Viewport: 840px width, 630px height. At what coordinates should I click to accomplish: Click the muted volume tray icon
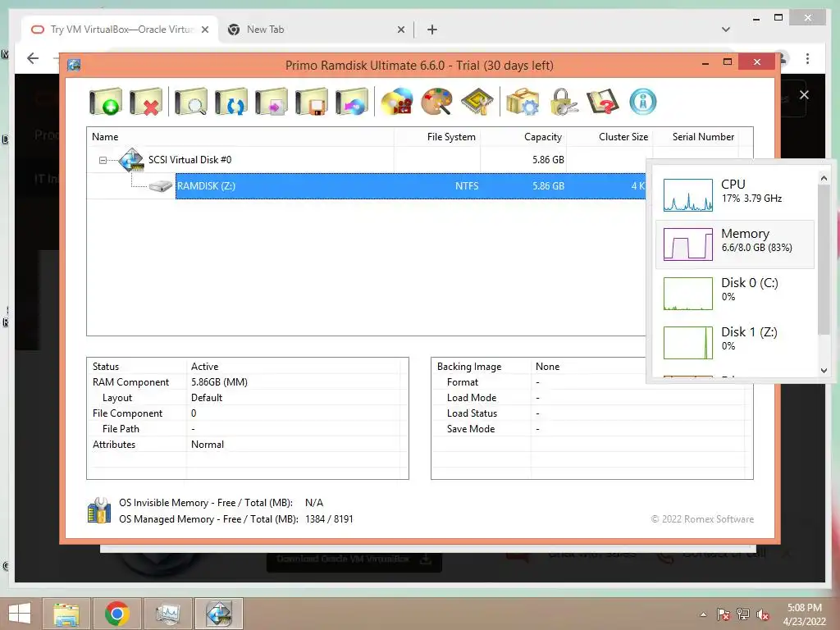click(763, 614)
